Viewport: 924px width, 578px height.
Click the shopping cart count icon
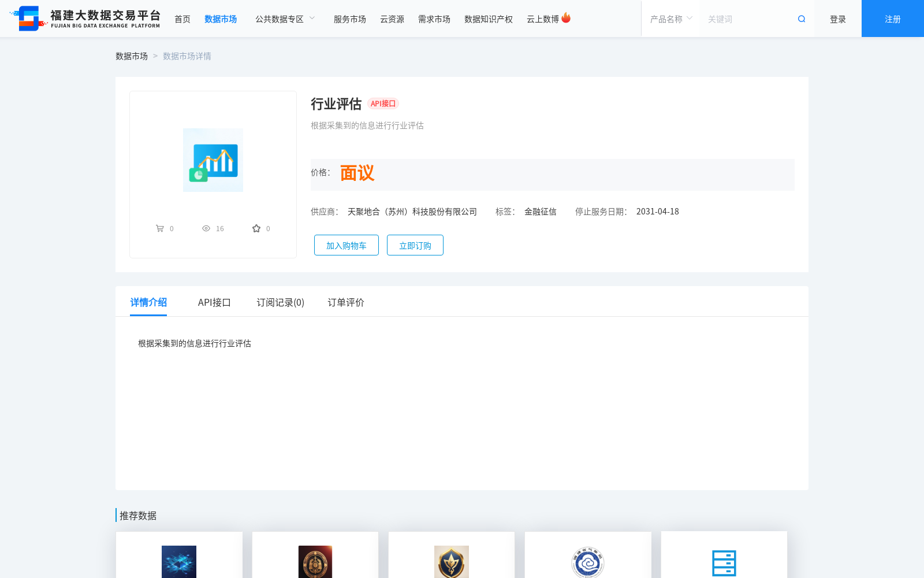pyautogui.click(x=160, y=228)
